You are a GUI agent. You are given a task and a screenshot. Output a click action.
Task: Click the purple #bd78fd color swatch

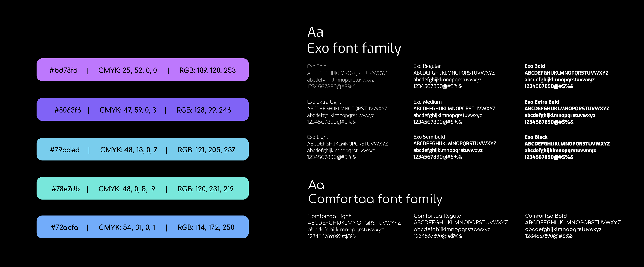tap(143, 70)
